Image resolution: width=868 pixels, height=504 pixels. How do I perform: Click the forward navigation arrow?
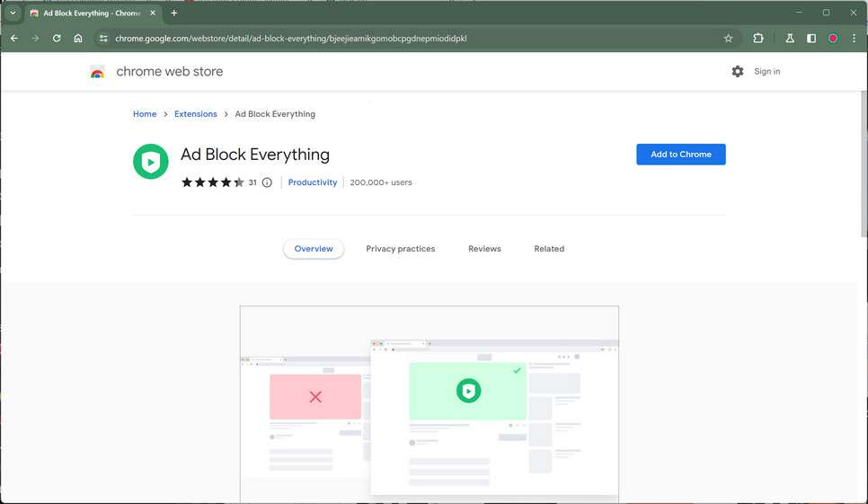click(x=35, y=38)
